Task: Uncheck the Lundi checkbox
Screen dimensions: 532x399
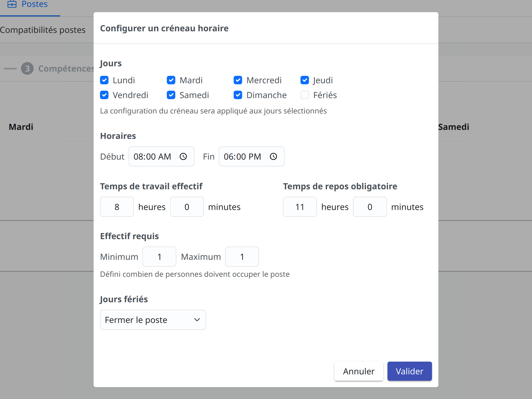Action: [104, 80]
